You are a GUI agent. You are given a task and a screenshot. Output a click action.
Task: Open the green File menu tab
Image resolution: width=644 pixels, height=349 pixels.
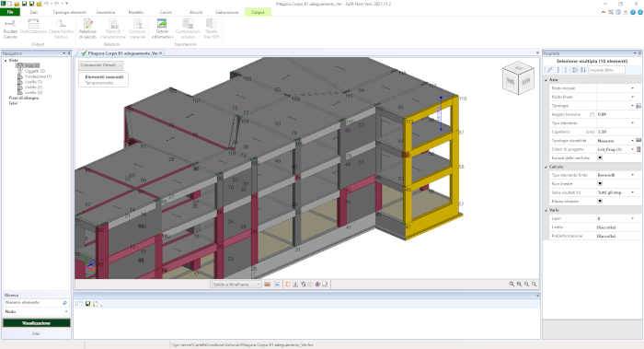click(x=10, y=12)
